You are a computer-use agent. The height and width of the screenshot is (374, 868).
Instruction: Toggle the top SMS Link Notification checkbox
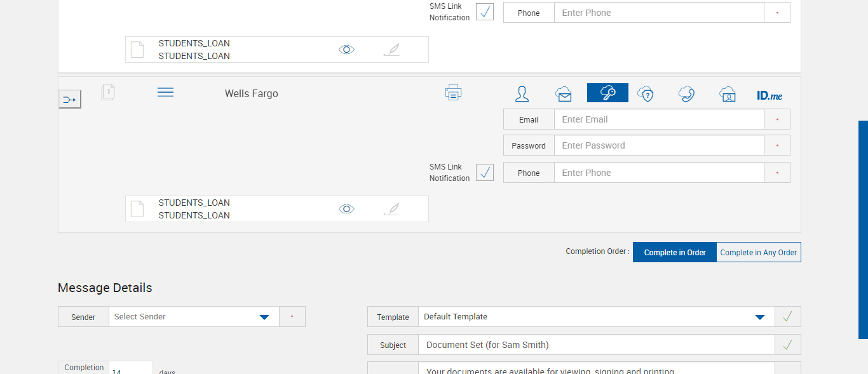485,11
